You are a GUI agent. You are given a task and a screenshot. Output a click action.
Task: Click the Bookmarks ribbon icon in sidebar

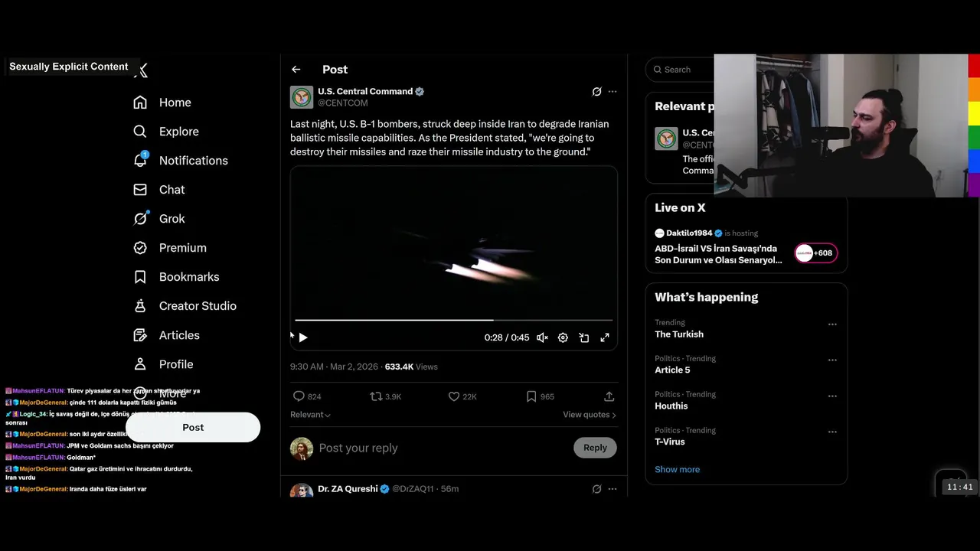[x=140, y=277]
